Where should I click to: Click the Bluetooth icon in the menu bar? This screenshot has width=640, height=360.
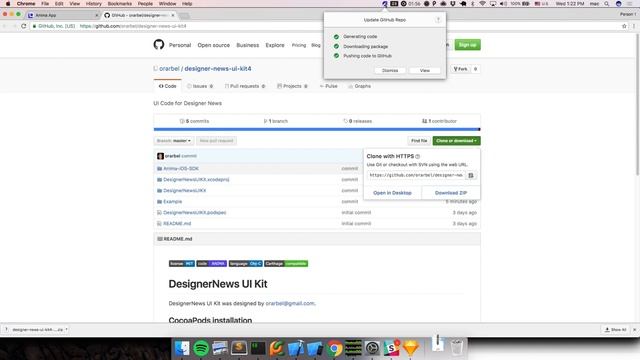[x=473, y=4]
